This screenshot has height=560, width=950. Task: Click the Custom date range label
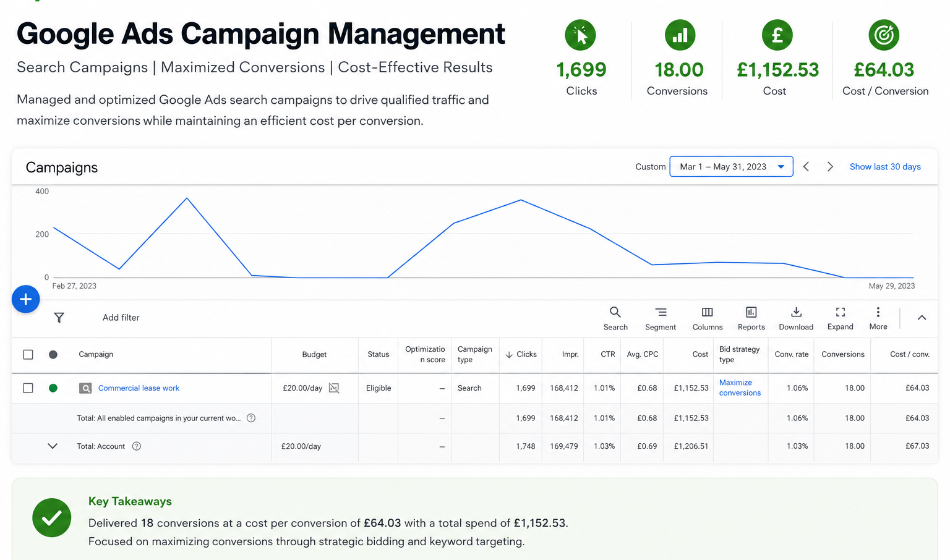(x=651, y=167)
